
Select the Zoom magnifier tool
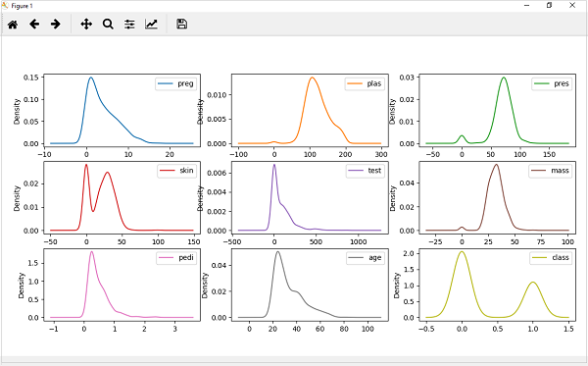pos(108,25)
